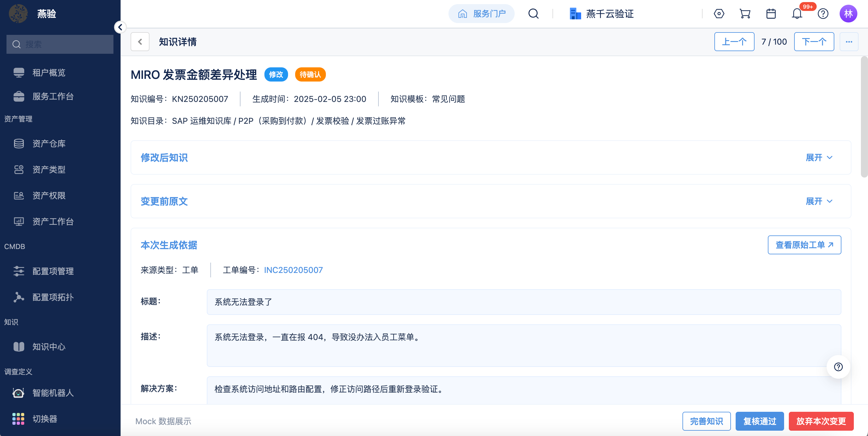This screenshot has height=436, width=868.
Task: Click the page vertical scrollbar
Action: point(864,117)
